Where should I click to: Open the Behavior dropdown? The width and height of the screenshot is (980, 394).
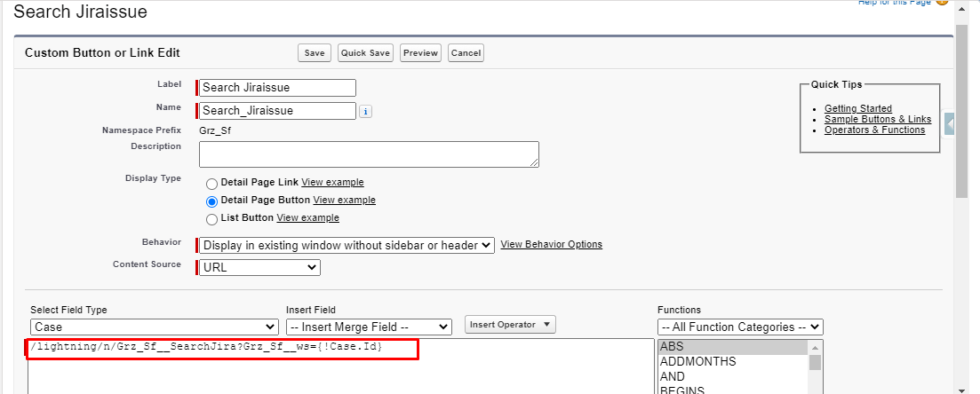[x=347, y=246]
